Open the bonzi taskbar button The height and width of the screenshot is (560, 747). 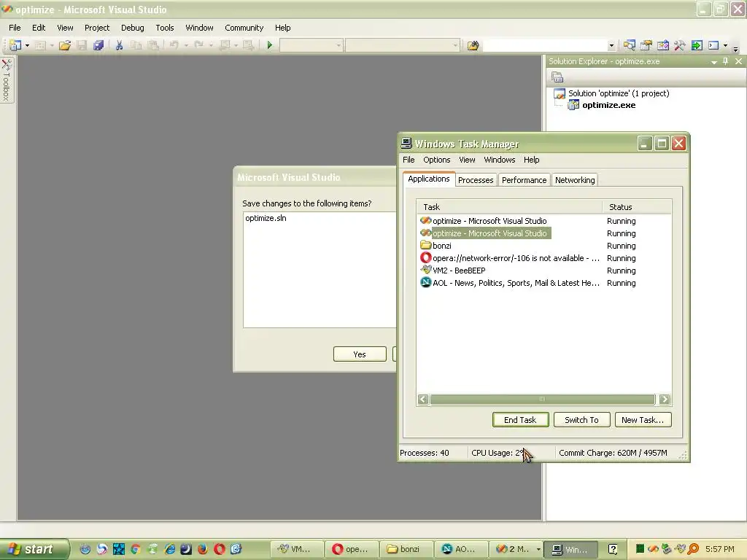406,549
